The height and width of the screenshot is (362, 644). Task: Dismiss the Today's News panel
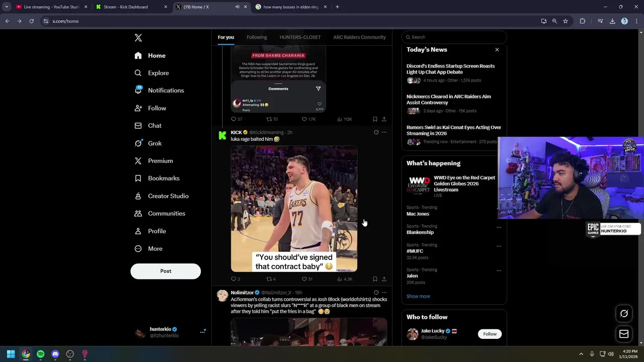[497, 50]
